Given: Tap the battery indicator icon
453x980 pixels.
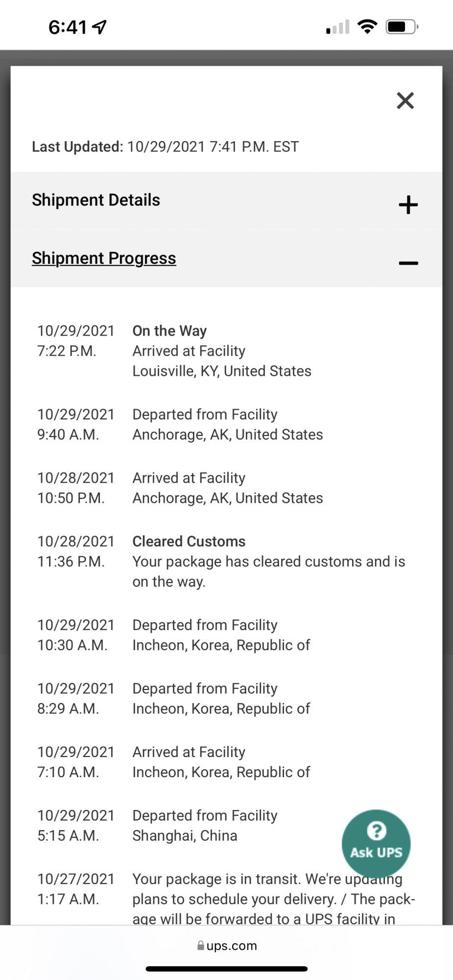Looking at the screenshot, I should 402,26.
